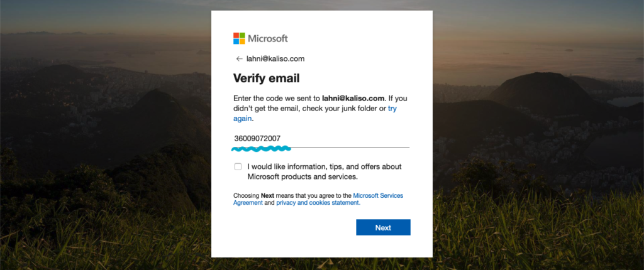Click the red square in Microsoft logo
Viewport: 644px width, 270px height.
[236, 35]
